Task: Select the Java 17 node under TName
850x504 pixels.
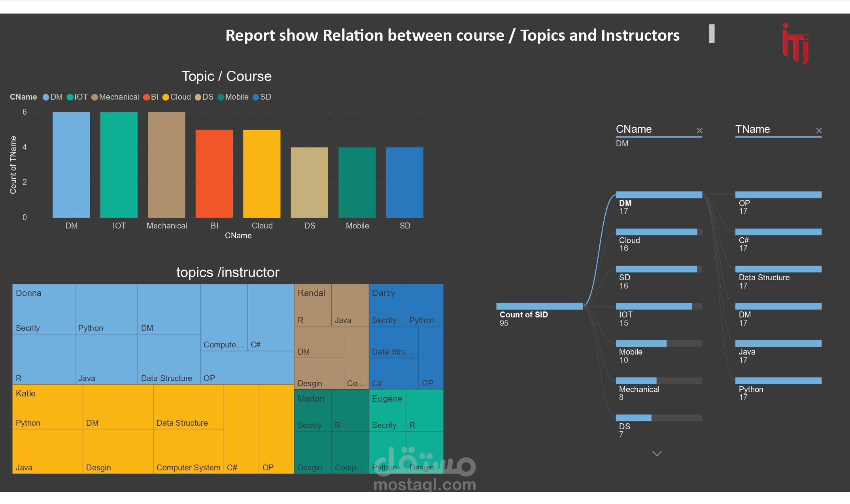Action: point(778,343)
